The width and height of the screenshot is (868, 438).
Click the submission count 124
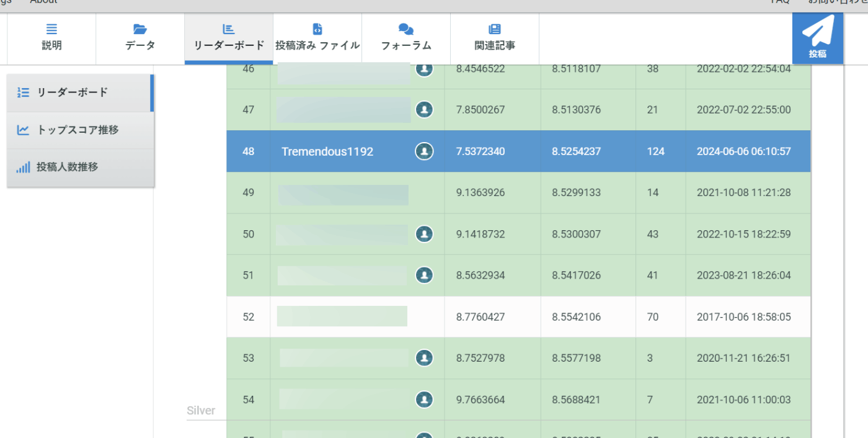(655, 151)
